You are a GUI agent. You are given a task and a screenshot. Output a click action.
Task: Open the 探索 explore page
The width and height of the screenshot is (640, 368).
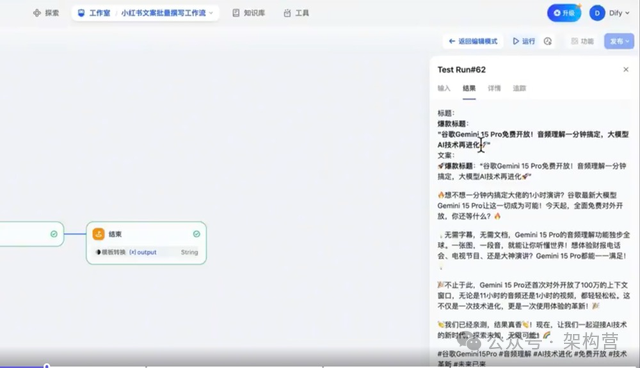point(46,13)
